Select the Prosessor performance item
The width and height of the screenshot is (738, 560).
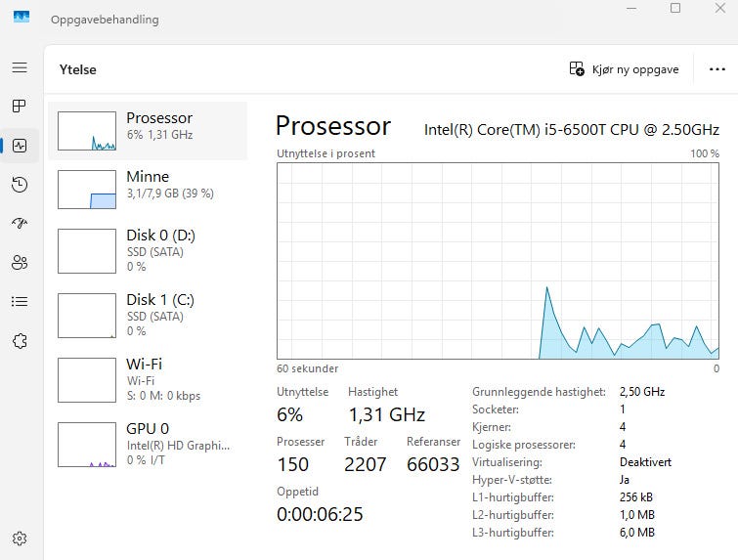click(x=148, y=131)
